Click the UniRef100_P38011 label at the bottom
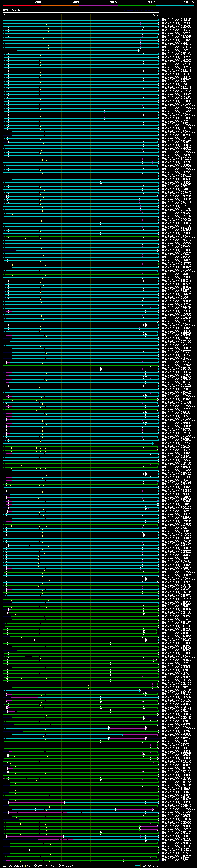 (x=176, y=860)
